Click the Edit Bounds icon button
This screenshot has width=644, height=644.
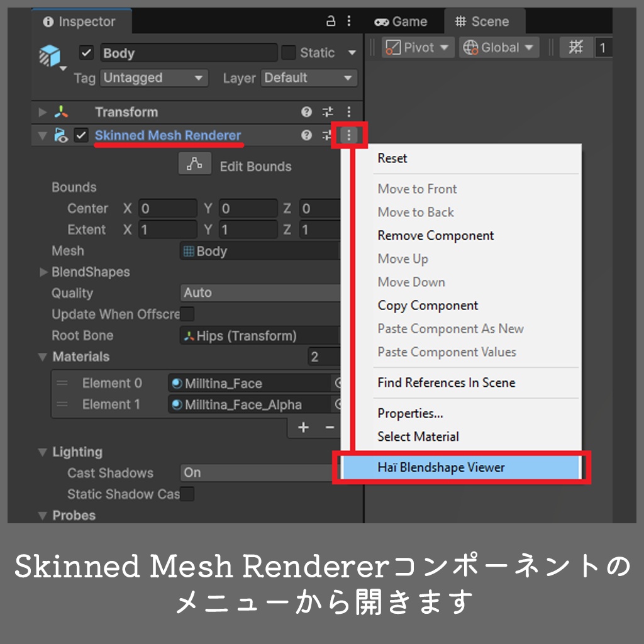(x=195, y=164)
